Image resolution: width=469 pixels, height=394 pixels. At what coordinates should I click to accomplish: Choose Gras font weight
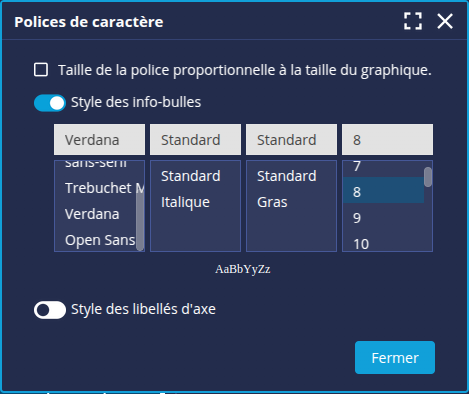coord(291,202)
